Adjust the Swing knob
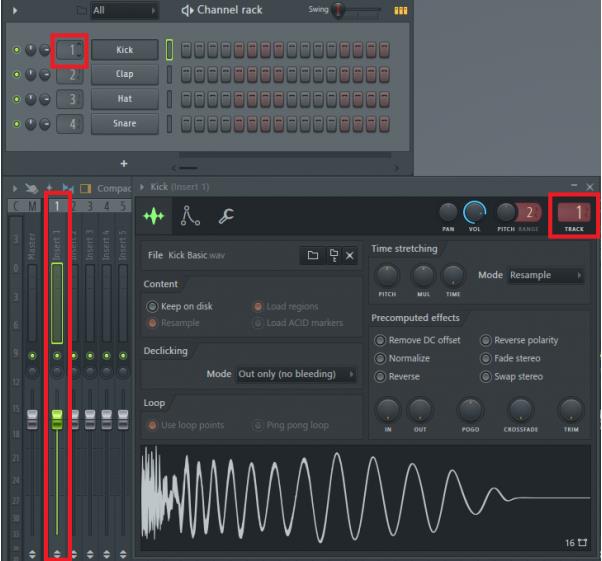 (x=338, y=10)
